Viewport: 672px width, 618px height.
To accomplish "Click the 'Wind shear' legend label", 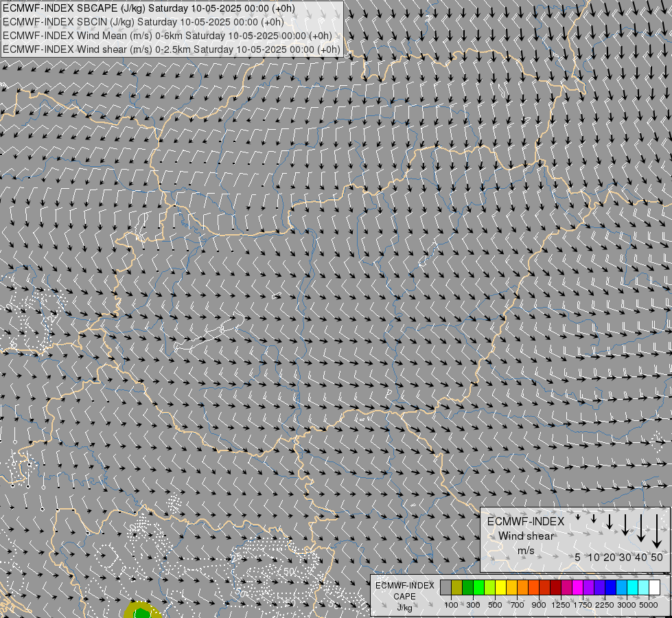I will (x=526, y=536).
